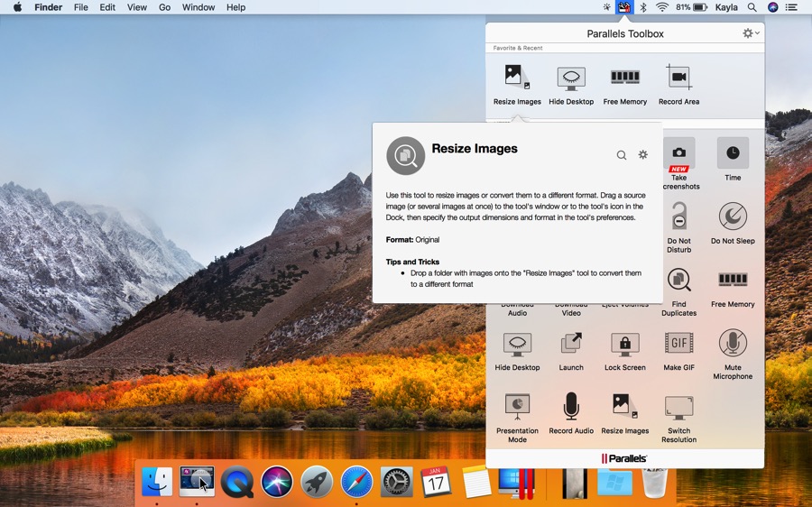Click the "Parallels Toolbox" panel title
This screenshot has height=507, width=812.
(x=625, y=33)
